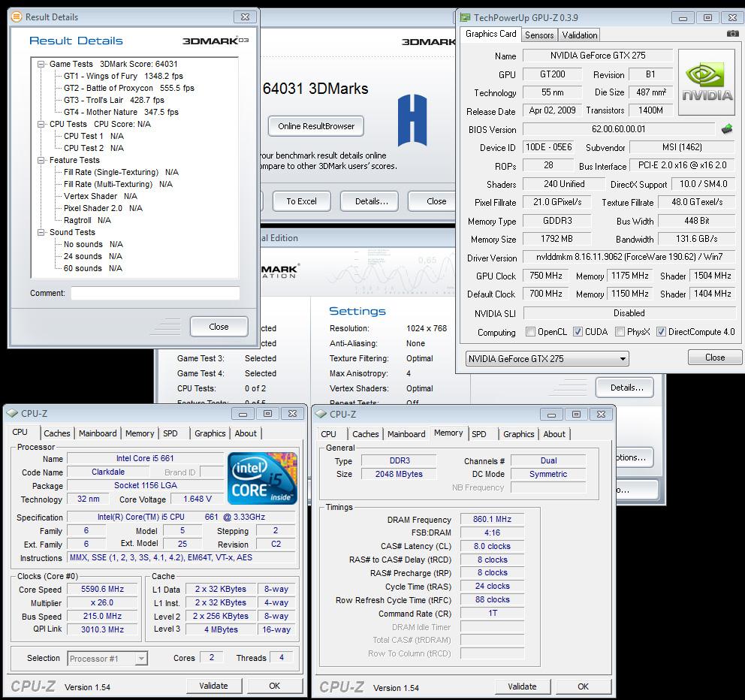Screen dimensions: 745x700
Task: Click the Result Details window title icon
Action: tap(17, 17)
